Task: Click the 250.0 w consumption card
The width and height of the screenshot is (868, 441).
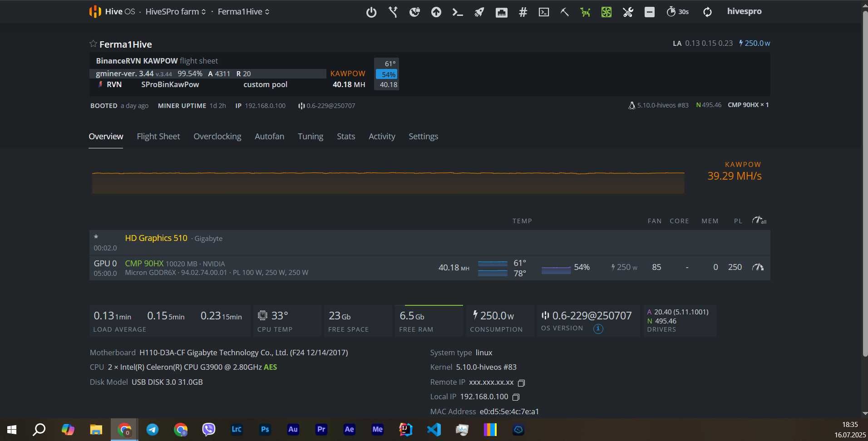Action: [x=500, y=321]
